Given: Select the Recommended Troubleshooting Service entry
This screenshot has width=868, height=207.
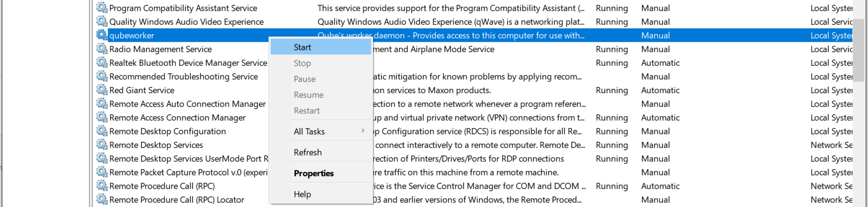Looking at the screenshot, I should coord(183,76).
